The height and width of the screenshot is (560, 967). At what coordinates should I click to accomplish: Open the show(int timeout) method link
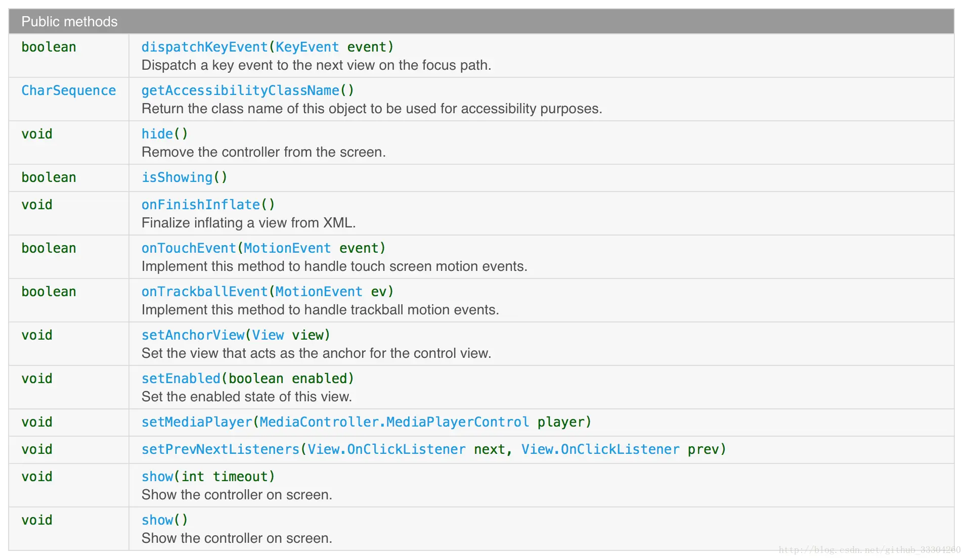coord(157,477)
